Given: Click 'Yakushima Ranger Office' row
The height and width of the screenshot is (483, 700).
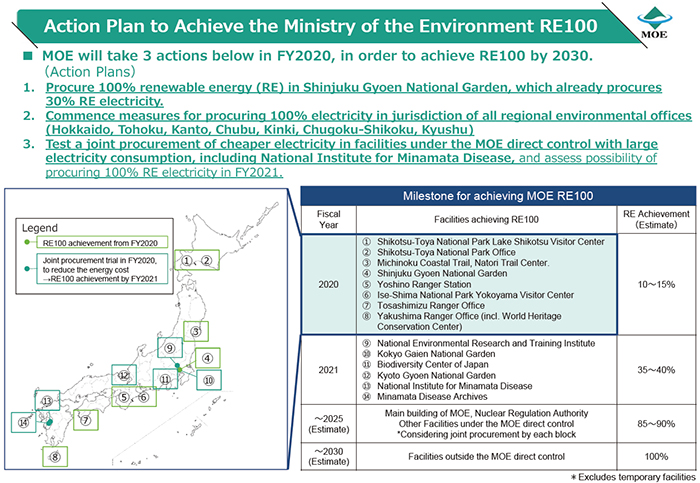Looking at the screenshot, I should [462, 321].
